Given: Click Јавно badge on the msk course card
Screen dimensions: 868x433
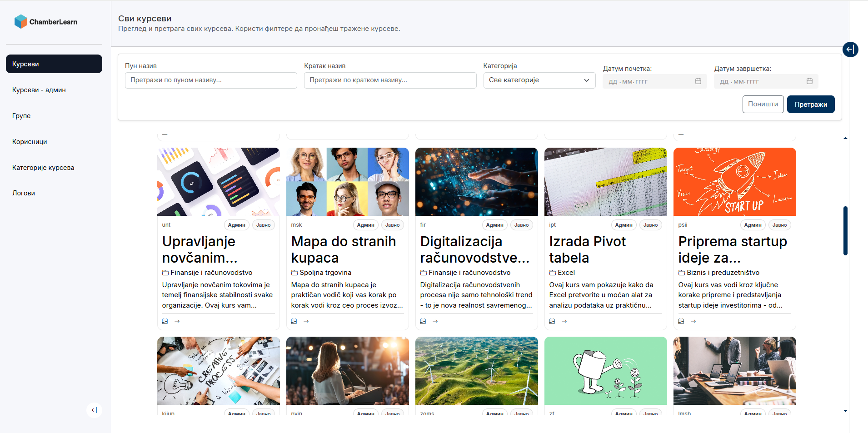Looking at the screenshot, I should pos(392,225).
